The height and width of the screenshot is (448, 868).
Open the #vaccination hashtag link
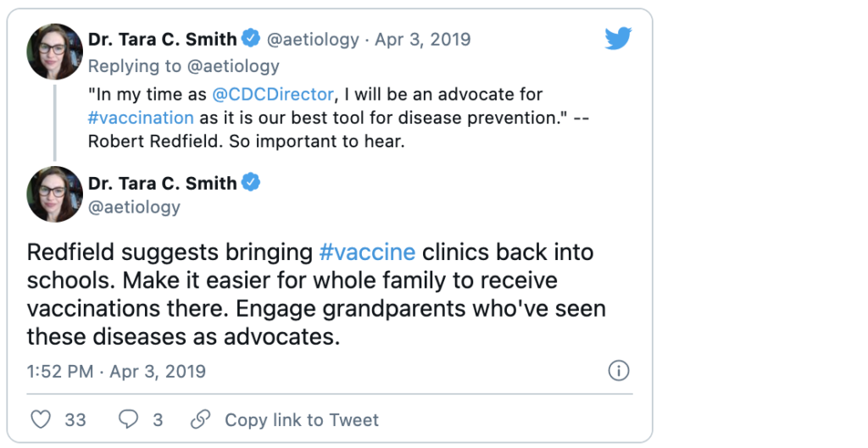point(141,118)
